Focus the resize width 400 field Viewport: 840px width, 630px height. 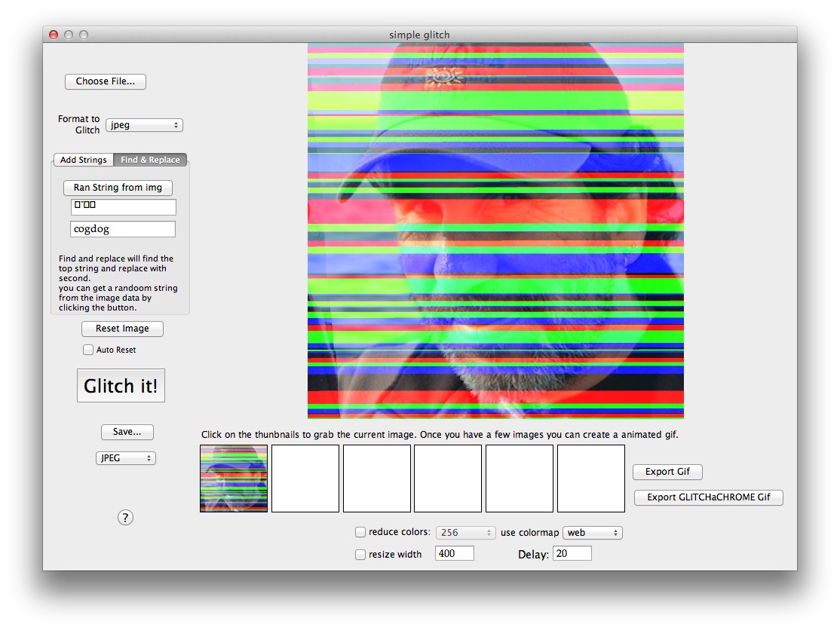pyautogui.click(x=455, y=553)
